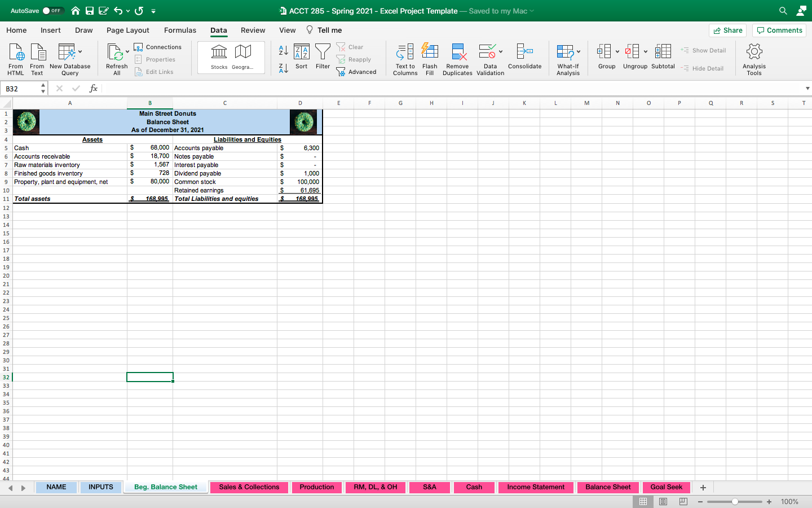The image size is (812, 508).
Task: Select the Stocks data type
Action: (x=219, y=56)
